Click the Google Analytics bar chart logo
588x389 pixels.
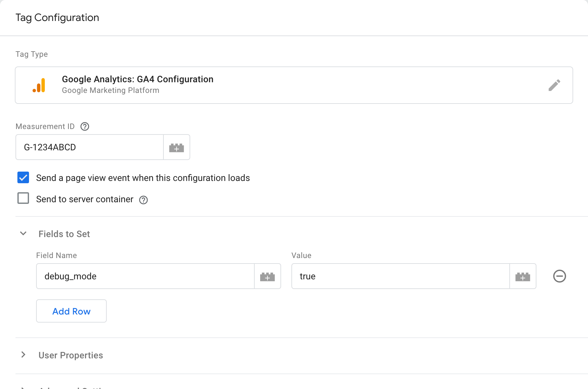pos(39,85)
